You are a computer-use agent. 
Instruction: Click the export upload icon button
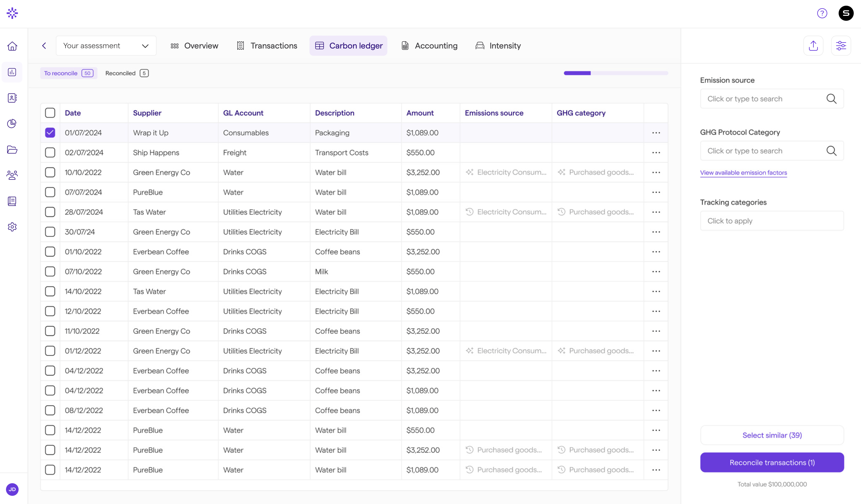813,46
